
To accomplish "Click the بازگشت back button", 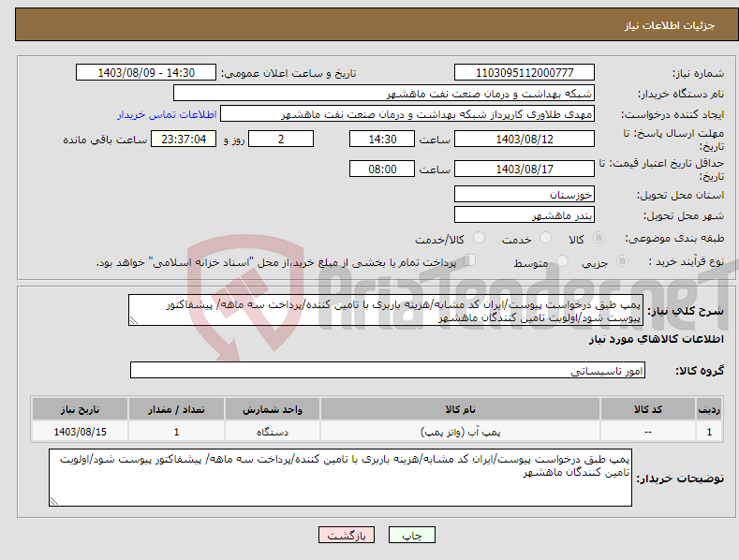I will [347, 535].
